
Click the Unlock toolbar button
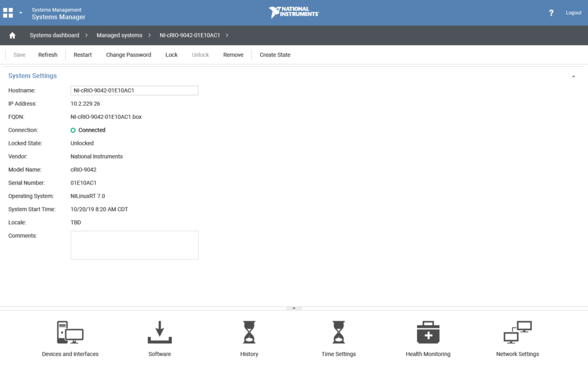200,55
